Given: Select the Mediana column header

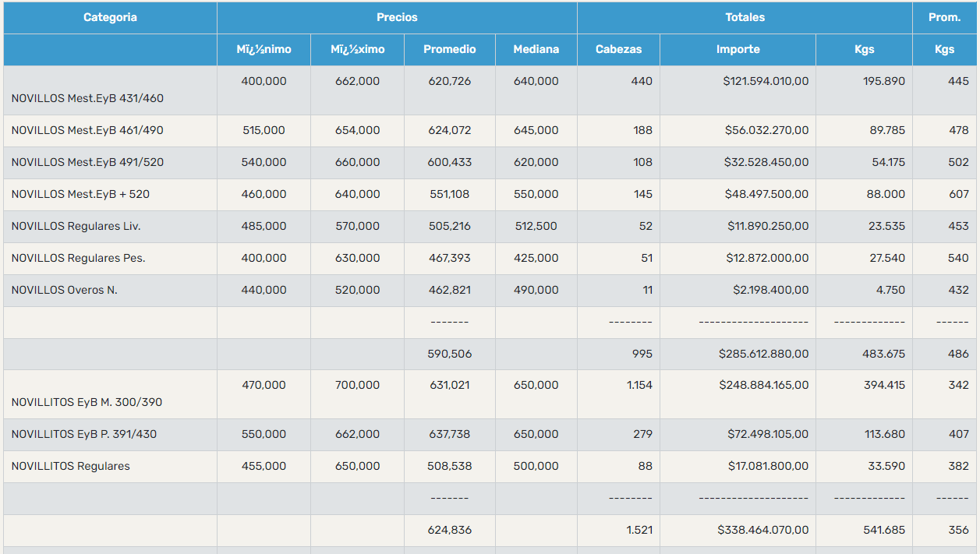Looking at the screenshot, I should tap(536, 49).
